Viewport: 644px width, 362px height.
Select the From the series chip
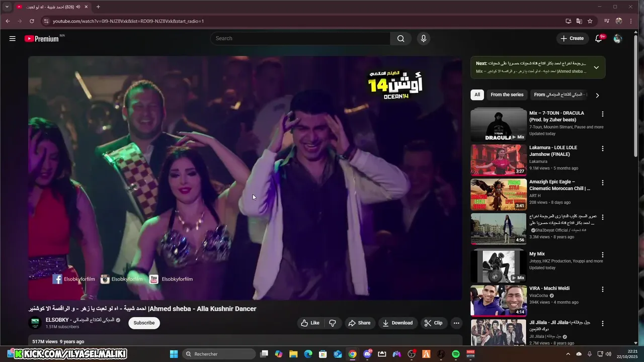(507, 95)
